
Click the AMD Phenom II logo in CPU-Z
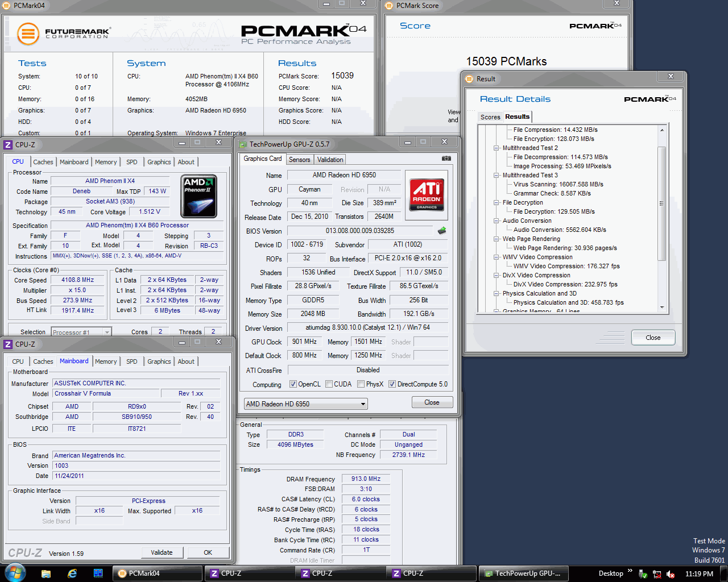click(198, 196)
